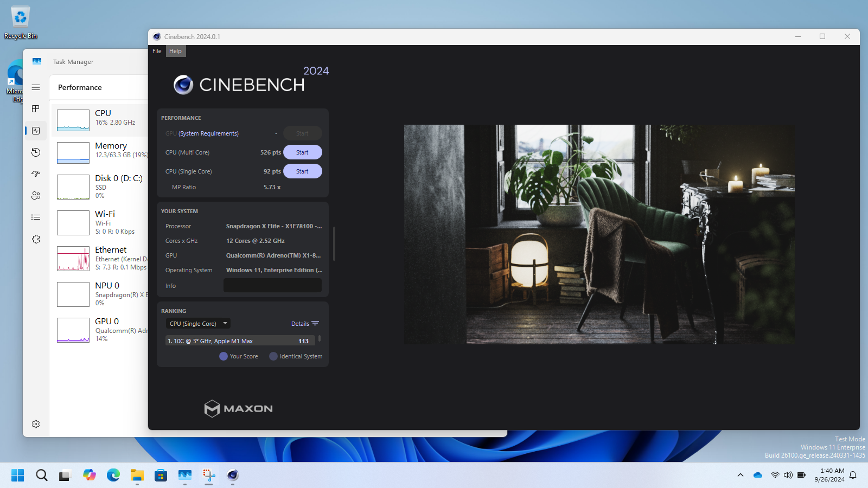Open Users icon in Task Manager sidebar
The height and width of the screenshot is (488, 868).
coord(36,196)
